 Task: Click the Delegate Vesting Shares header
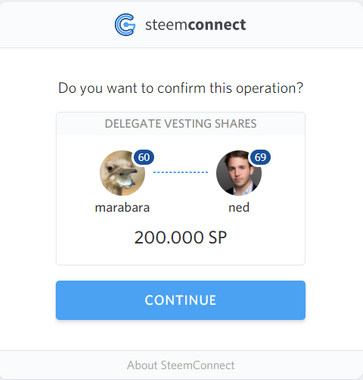click(x=181, y=124)
